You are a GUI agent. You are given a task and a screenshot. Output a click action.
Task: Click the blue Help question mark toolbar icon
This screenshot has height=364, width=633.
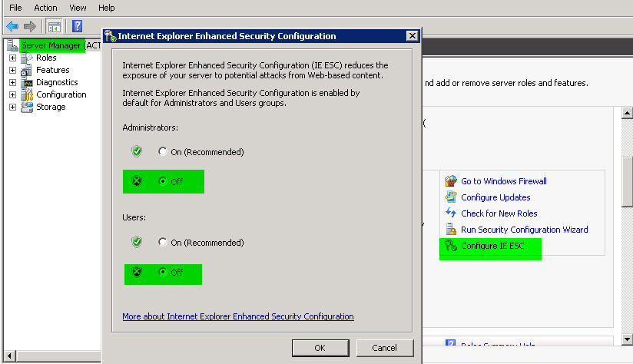[77, 26]
